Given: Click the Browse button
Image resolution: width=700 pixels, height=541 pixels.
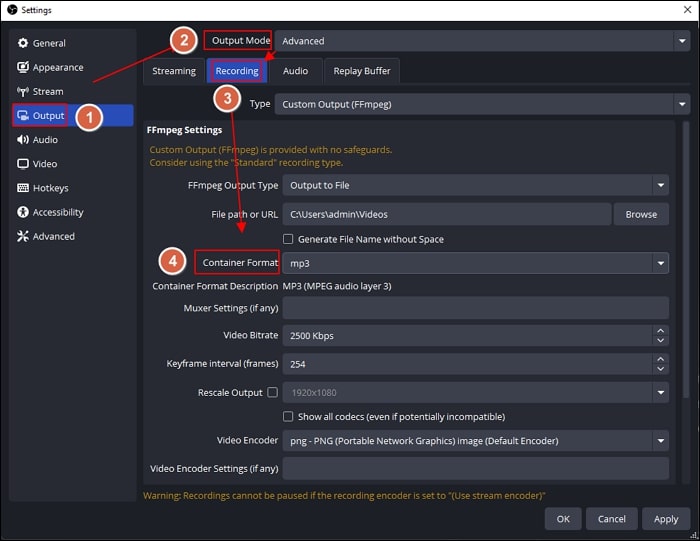Looking at the screenshot, I should [x=641, y=214].
